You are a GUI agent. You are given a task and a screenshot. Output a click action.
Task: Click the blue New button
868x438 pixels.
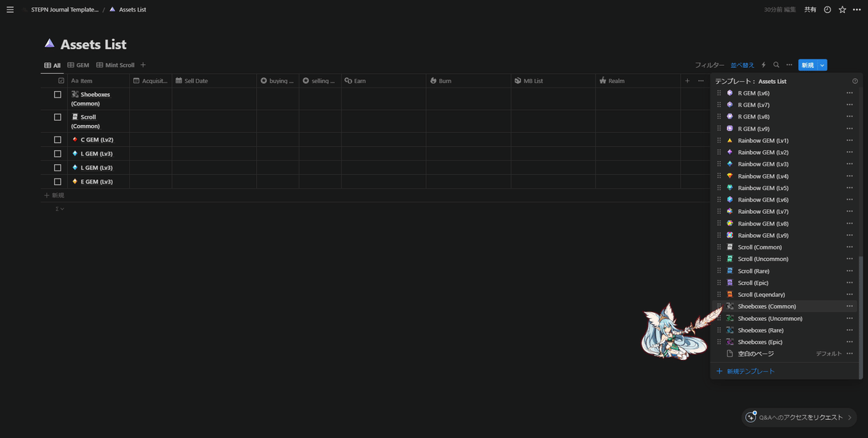808,65
